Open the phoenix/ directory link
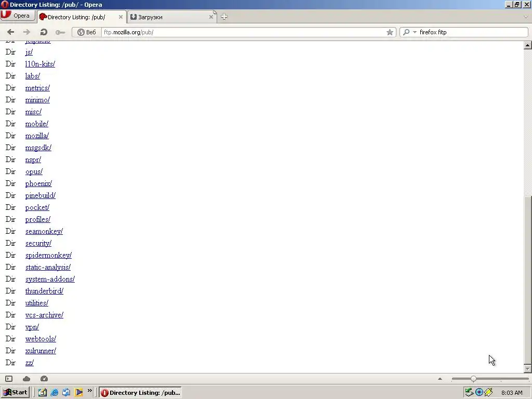The height and width of the screenshot is (399, 532). (38, 183)
